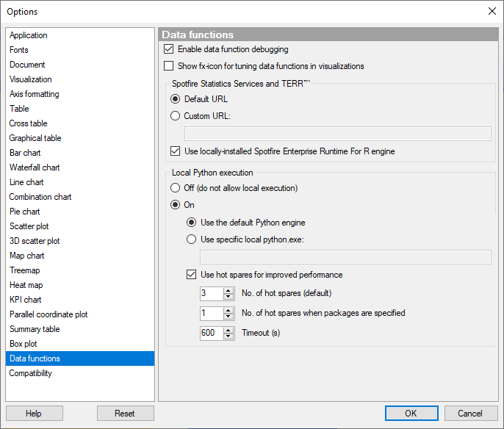
Task: Select Combination chart in options list
Action: pyautogui.click(x=80, y=197)
